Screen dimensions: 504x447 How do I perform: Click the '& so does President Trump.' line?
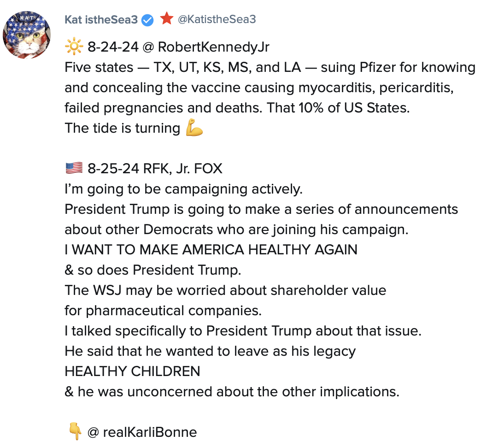[153, 270]
